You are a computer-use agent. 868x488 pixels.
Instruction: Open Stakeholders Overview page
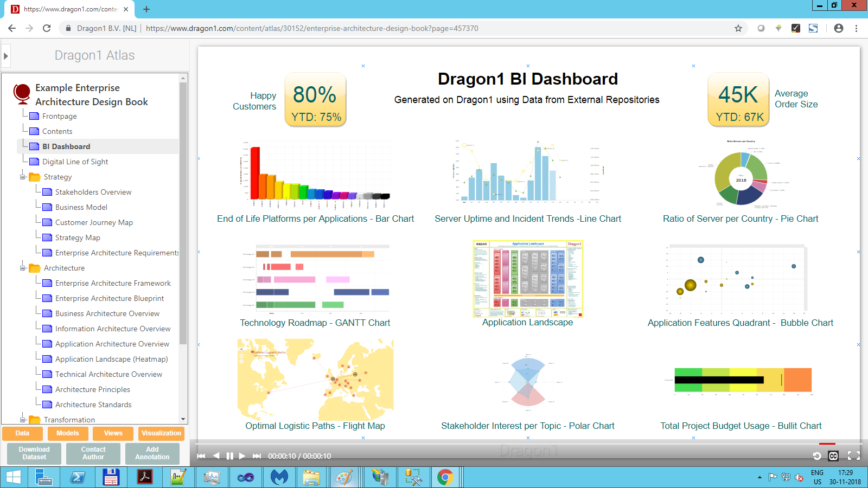tap(93, 192)
